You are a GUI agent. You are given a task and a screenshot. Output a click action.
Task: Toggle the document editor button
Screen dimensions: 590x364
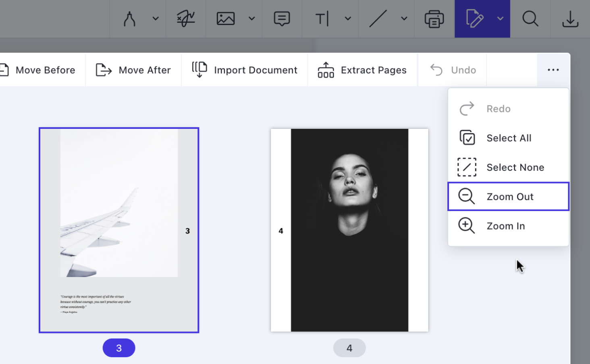point(474,19)
